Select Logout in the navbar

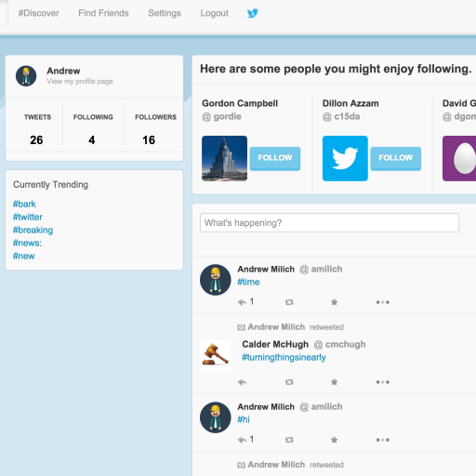[x=215, y=13]
